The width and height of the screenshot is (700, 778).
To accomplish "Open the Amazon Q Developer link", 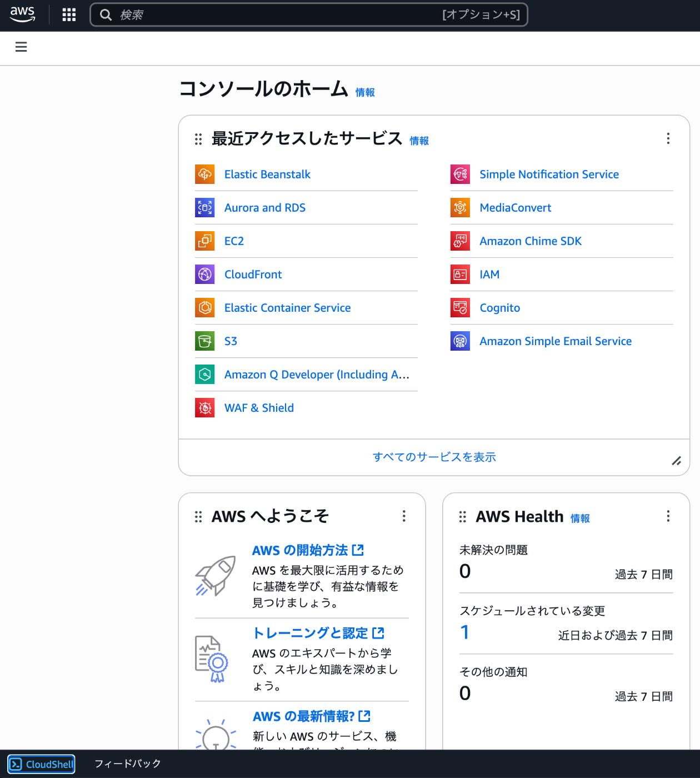I will [x=317, y=375].
